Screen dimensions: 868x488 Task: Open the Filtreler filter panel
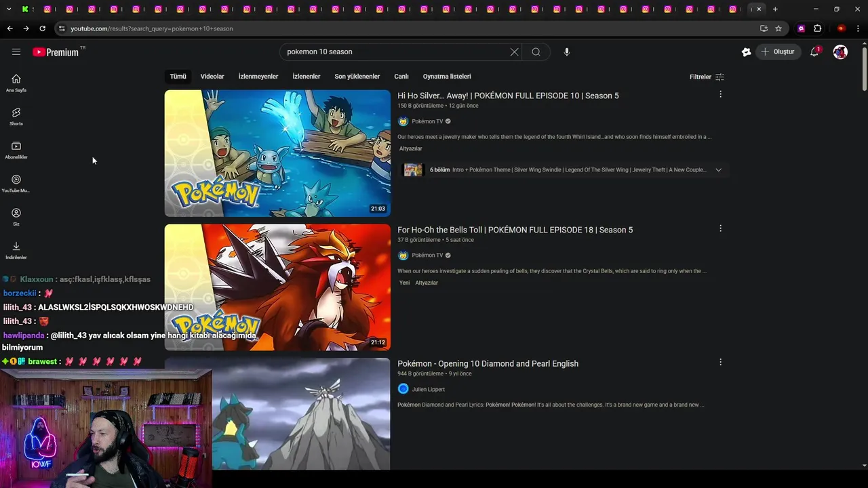tap(707, 77)
